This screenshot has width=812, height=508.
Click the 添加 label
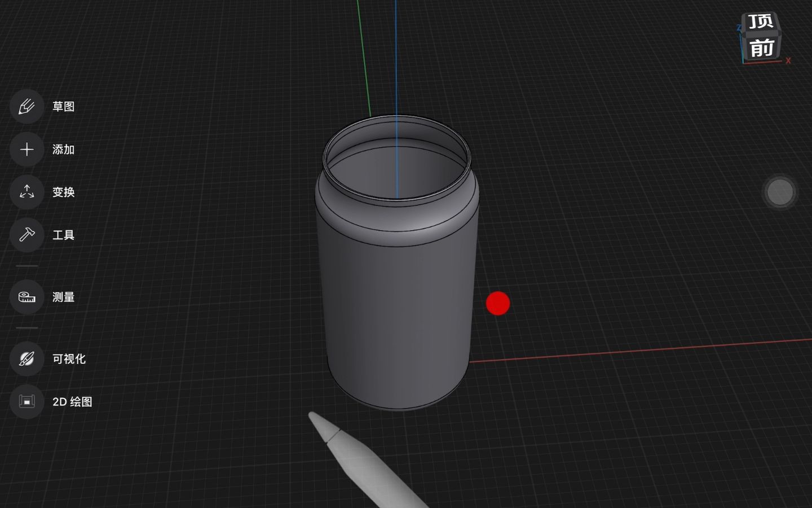point(63,149)
